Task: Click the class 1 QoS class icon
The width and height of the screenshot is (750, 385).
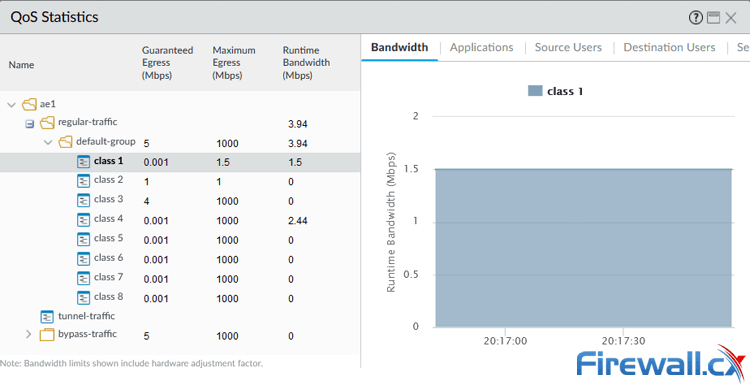Action: coord(83,162)
